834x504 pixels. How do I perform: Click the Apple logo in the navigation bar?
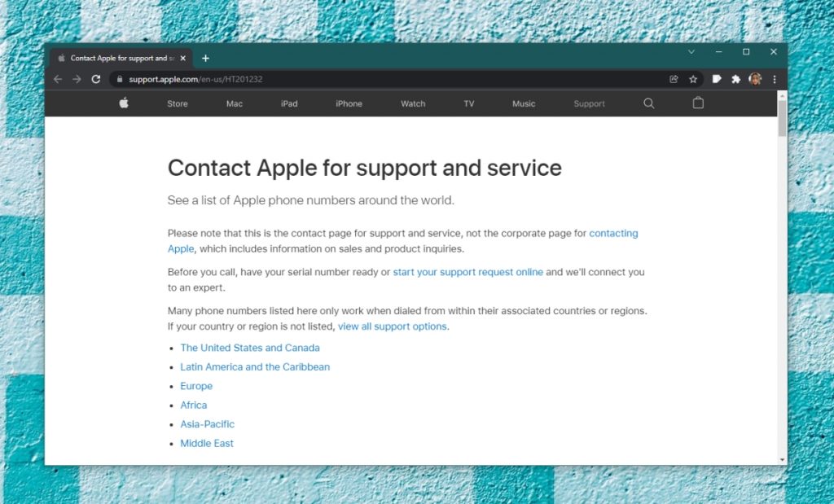124,103
